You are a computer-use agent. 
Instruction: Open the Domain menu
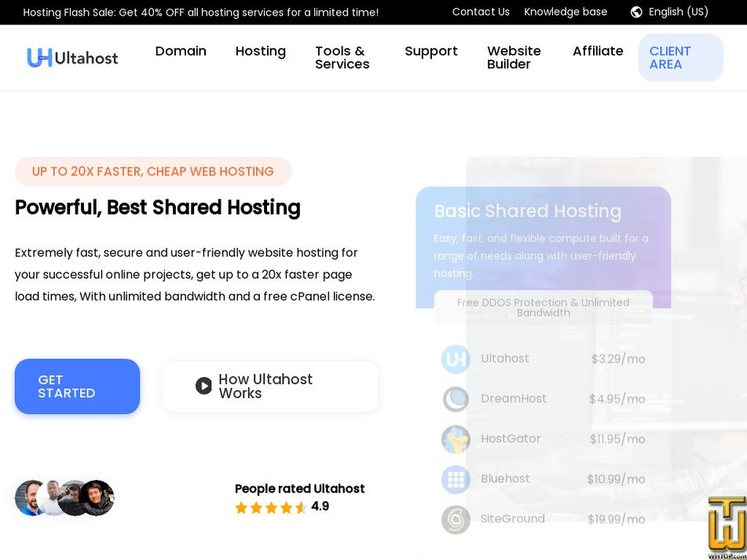pyautogui.click(x=181, y=51)
